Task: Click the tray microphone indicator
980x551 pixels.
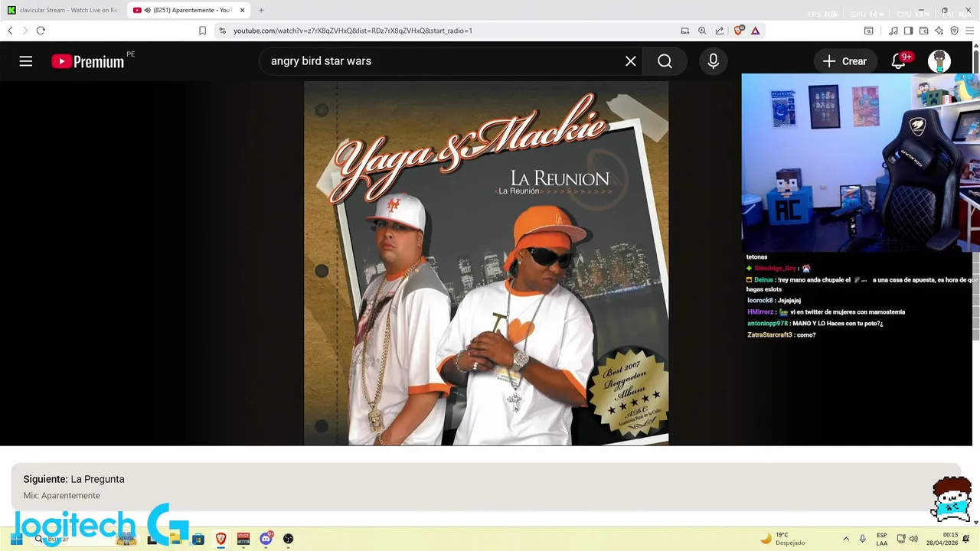Action: [x=863, y=539]
